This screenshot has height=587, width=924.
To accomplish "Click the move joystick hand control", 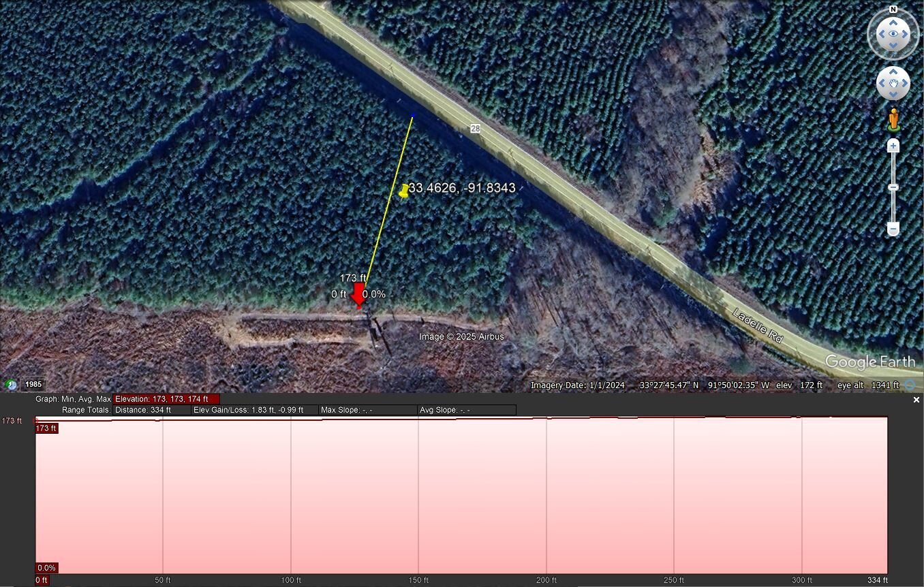I will coord(893,84).
